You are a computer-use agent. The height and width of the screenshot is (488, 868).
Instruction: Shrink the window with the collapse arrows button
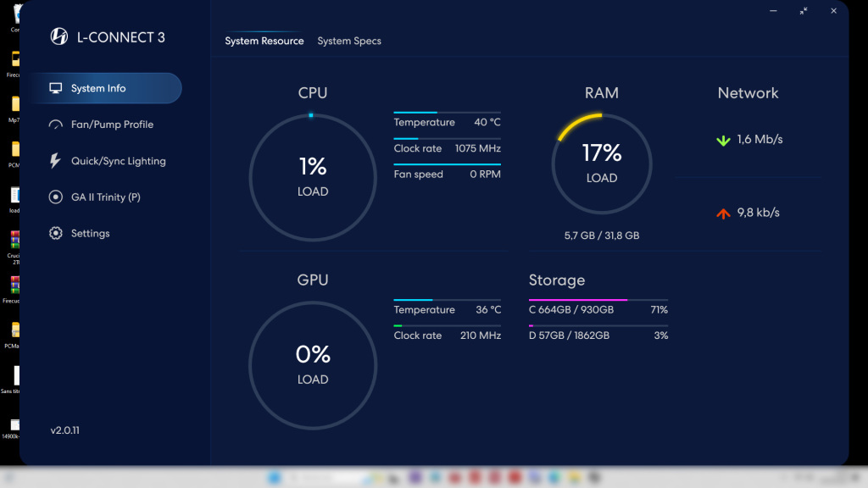pos(804,11)
